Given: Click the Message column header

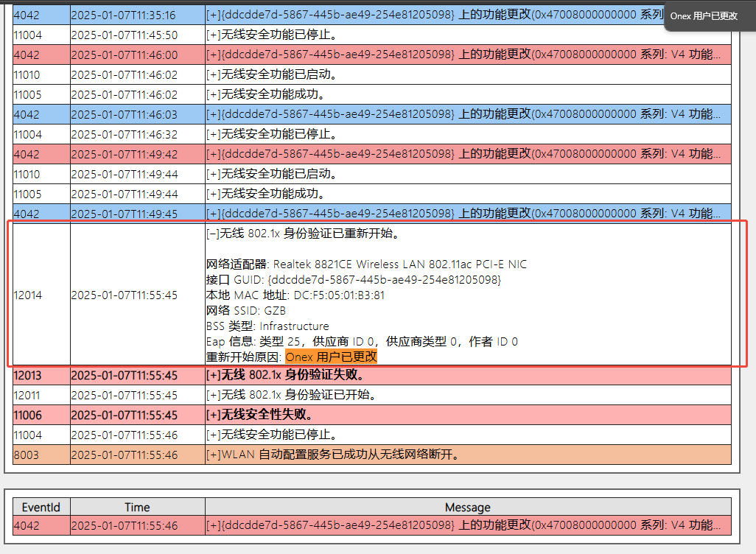Looking at the screenshot, I should point(467,507).
